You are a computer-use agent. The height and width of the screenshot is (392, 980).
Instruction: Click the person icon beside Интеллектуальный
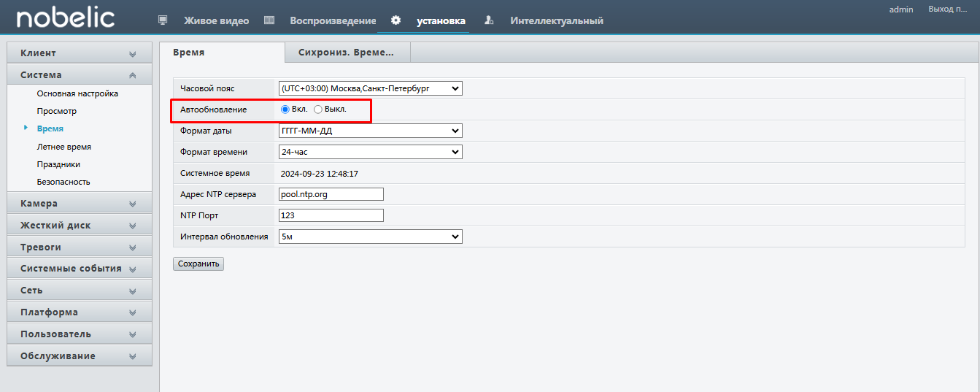click(490, 20)
